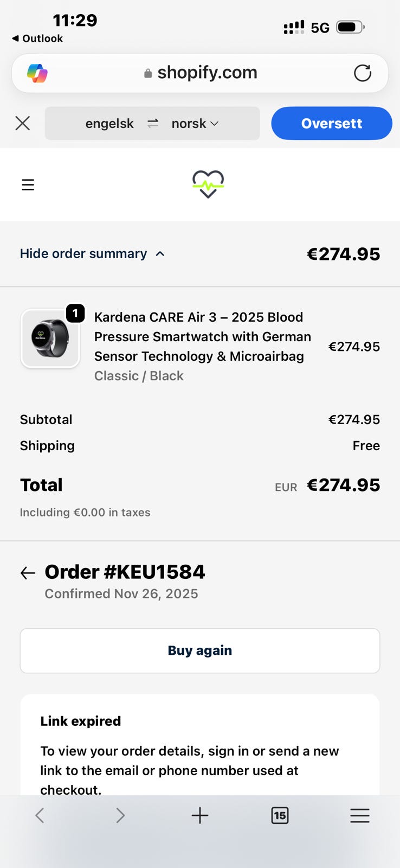This screenshot has height=868, width=400.
Task: Show the open tabs switcher
Action: coord(280,815)
